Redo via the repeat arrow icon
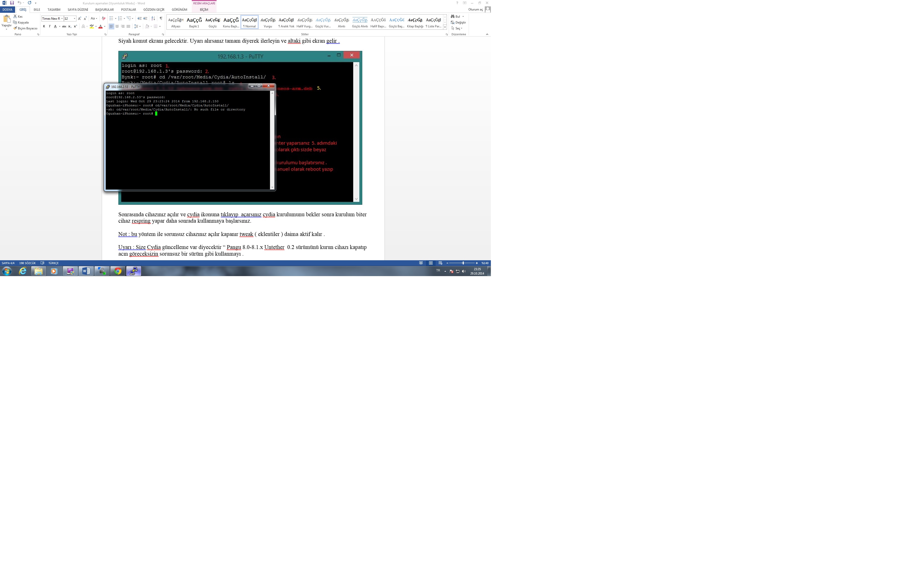Viewport: 902px width, 588px height. [x=30, y=3]
